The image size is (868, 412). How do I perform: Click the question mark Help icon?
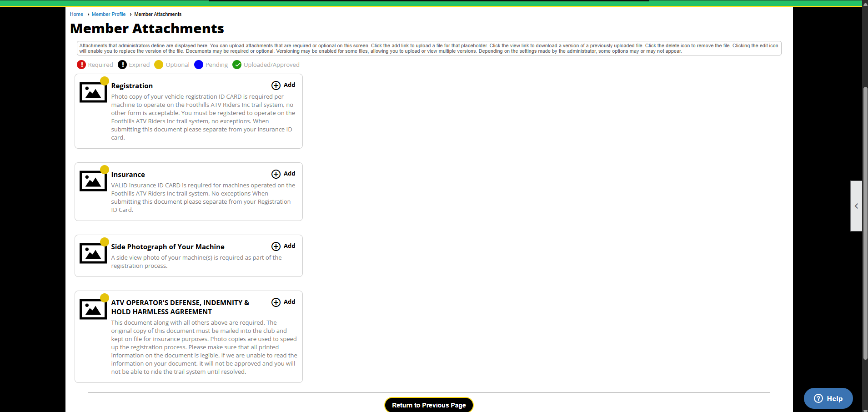(818, 398)
